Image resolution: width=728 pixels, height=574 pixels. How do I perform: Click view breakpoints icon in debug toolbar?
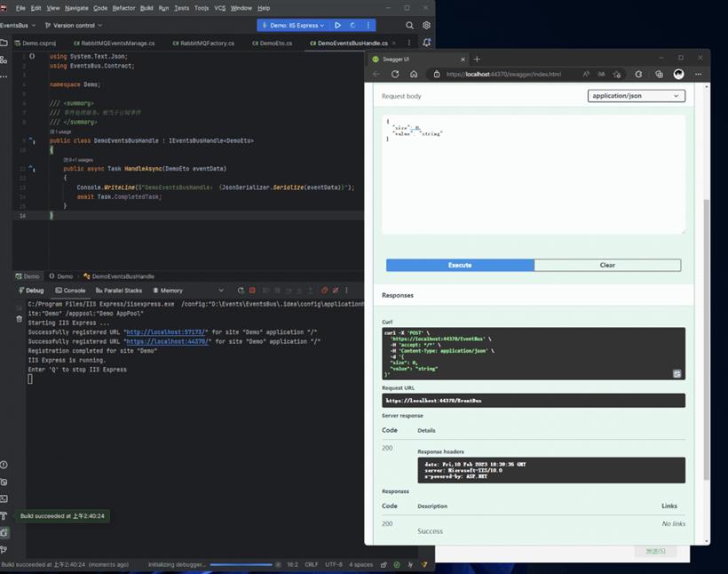pyautogui.click(x=324, y=290)
